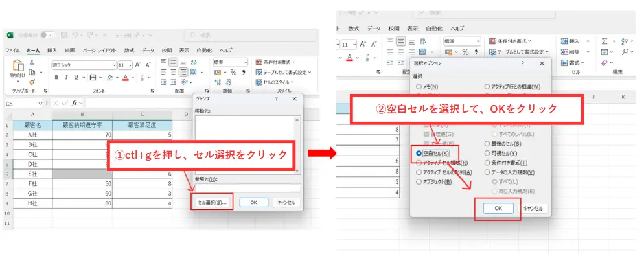Toggle Italic formatting in the font group
644x254 pixels.
(x=65, y=78)
